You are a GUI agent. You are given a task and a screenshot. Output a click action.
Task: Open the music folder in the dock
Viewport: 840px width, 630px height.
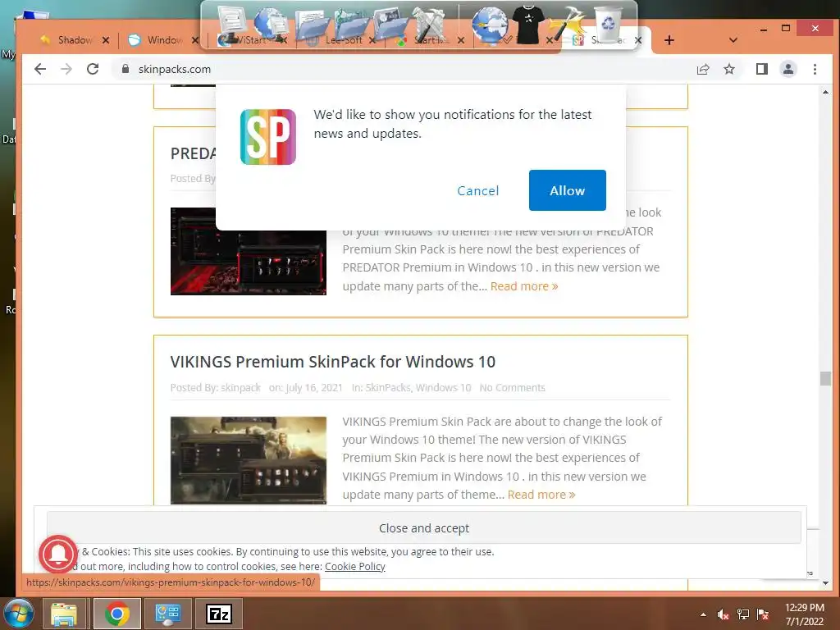click(351, 24)
